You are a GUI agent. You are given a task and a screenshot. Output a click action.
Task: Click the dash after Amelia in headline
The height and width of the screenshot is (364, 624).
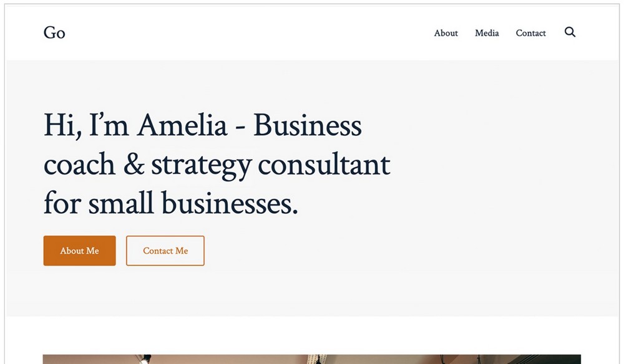[x=240, y=127]
